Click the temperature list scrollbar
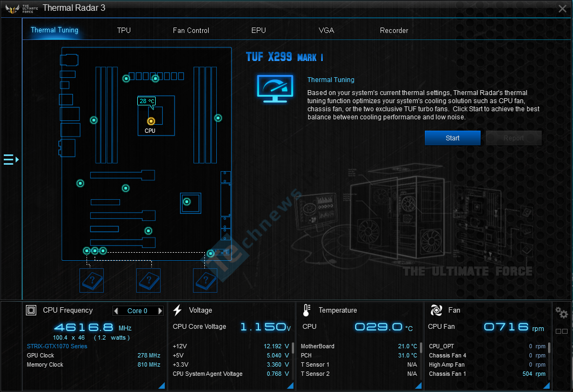 tap(421, 348)
